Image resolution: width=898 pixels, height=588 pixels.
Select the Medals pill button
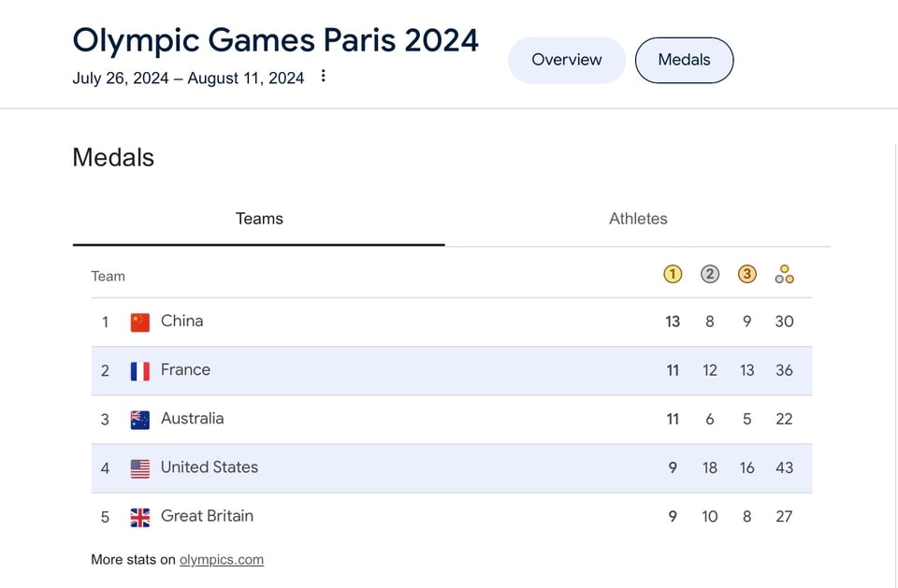pyautogui.click(x=684, y=60)
